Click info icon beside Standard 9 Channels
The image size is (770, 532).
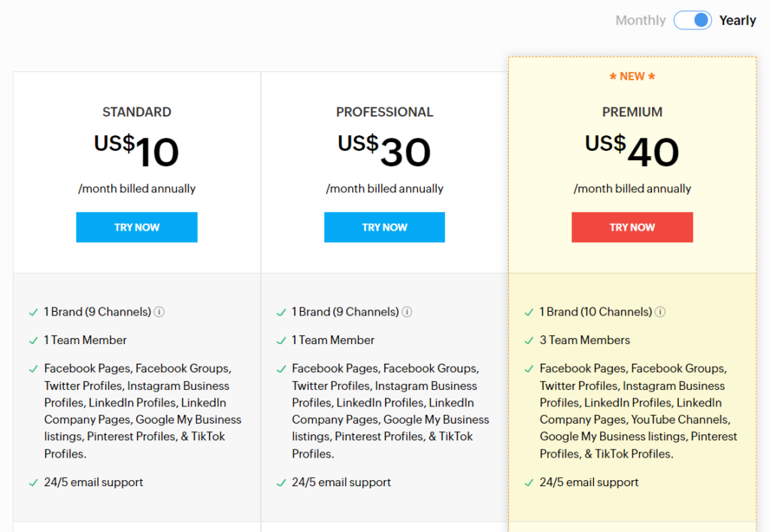coord(159,312)
